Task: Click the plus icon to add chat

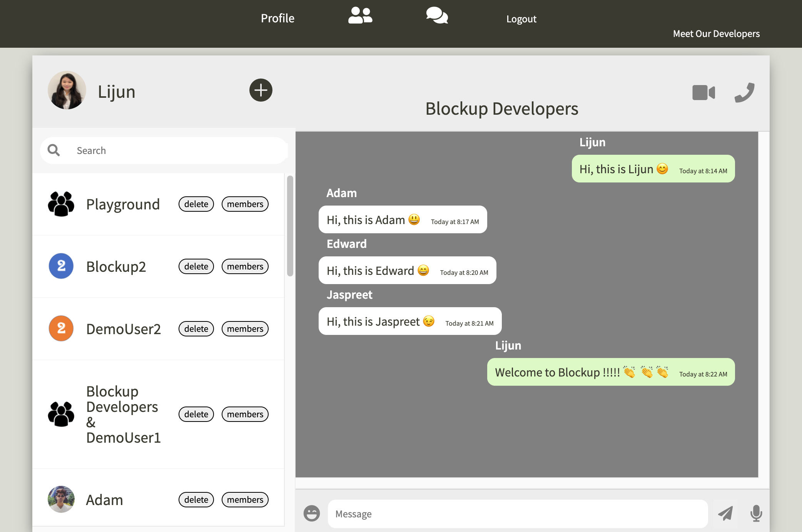Action: click(x=261, y=90)
